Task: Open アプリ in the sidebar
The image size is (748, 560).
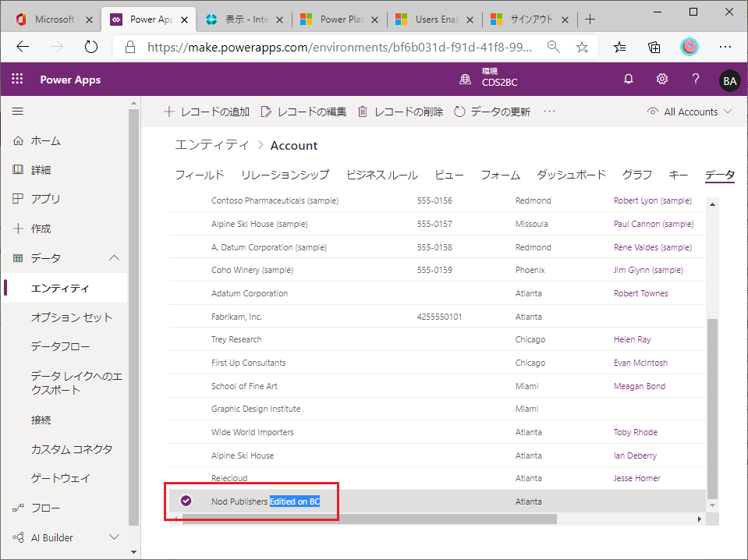Action: (46, 199)
